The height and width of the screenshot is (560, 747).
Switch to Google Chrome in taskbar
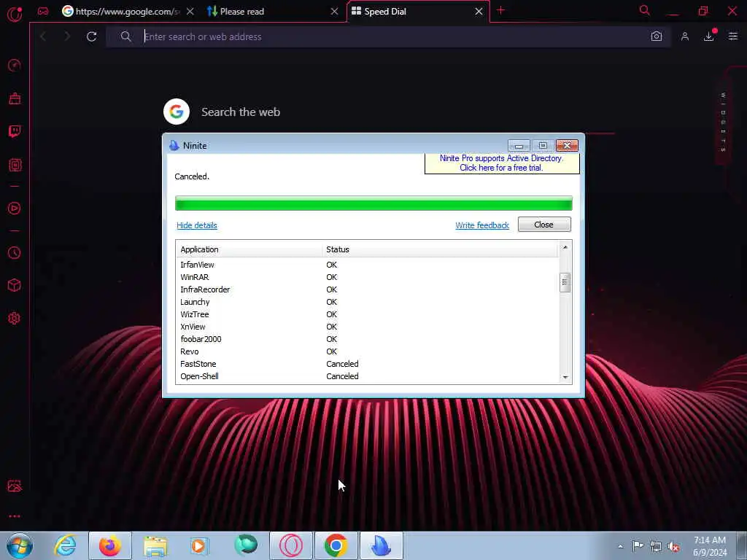tap(336, 545)
